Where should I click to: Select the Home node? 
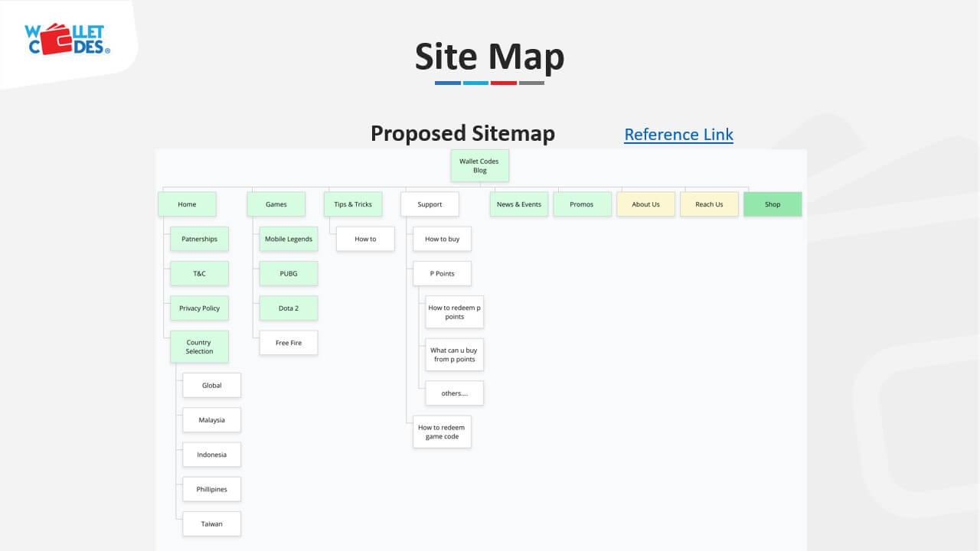(187, 204)
